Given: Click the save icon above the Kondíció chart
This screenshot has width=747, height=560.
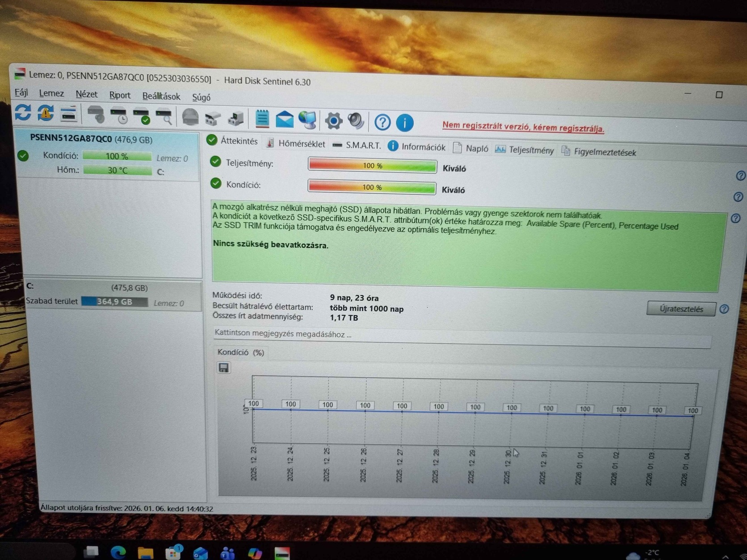Looking at the screenshot, I should click(224, 368).
